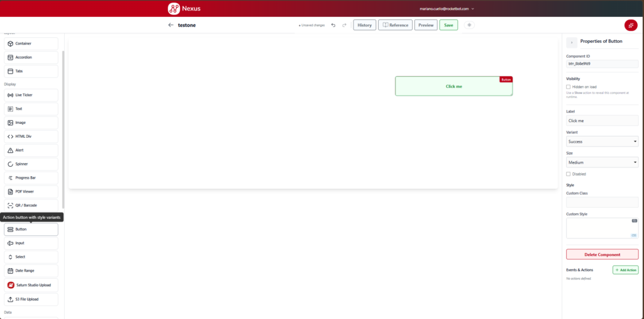Select the Live Ticker component
644x319 pixels.
coord(31,95)
